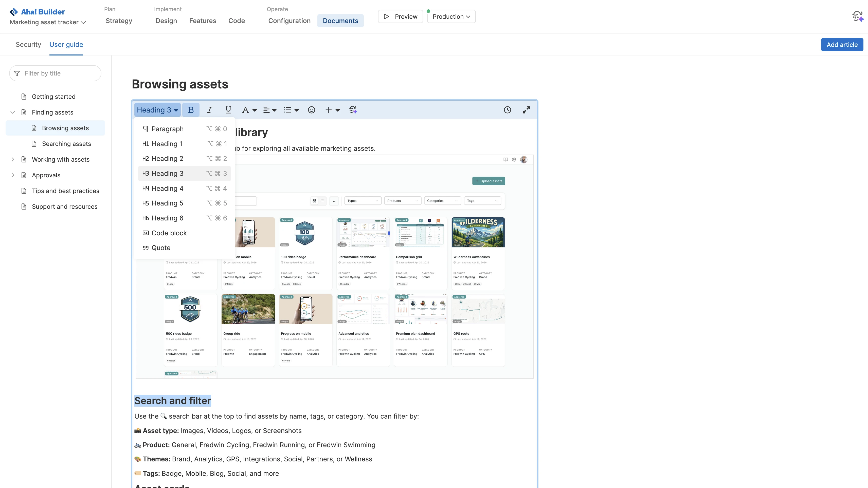Expand Working with assets section
868x488 pixels.
[13, 159]
